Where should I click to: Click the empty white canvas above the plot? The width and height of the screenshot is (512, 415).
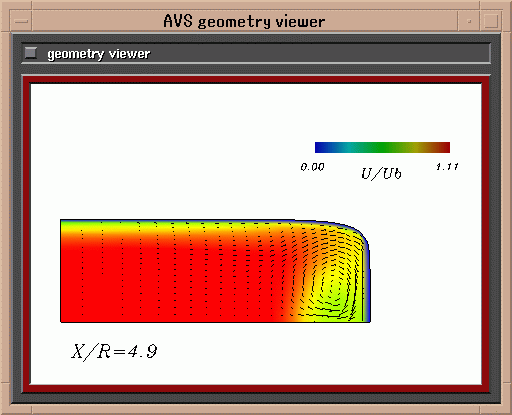[167, 150]
